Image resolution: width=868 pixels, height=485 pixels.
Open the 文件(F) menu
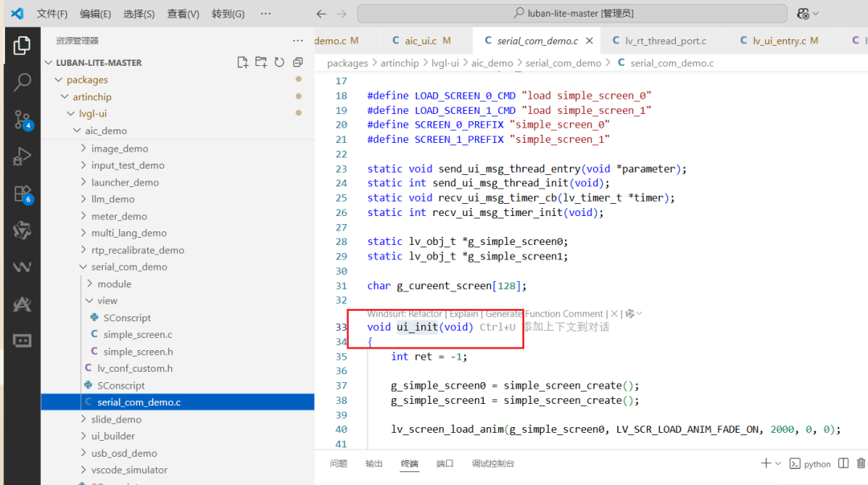(52, 14)
